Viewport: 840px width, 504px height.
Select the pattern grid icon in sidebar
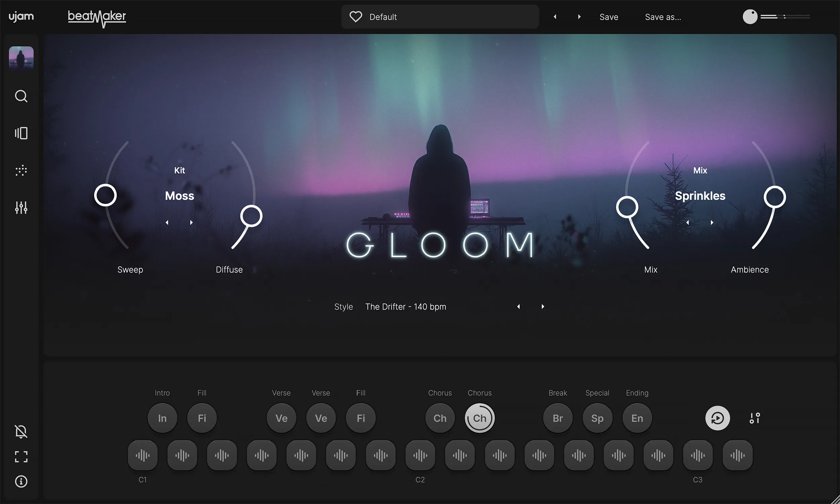point(21,170)
